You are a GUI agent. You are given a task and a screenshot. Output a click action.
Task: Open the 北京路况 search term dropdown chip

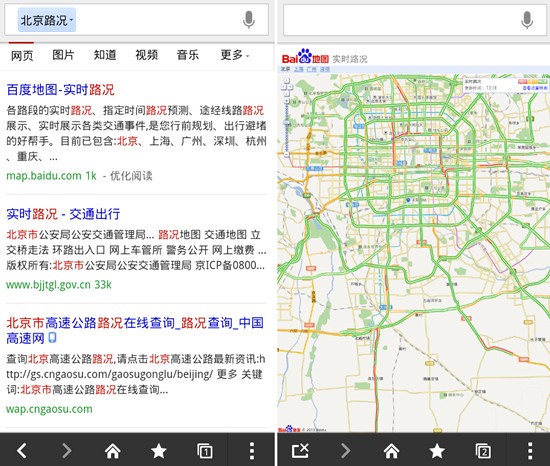click(x=47, y=20)
